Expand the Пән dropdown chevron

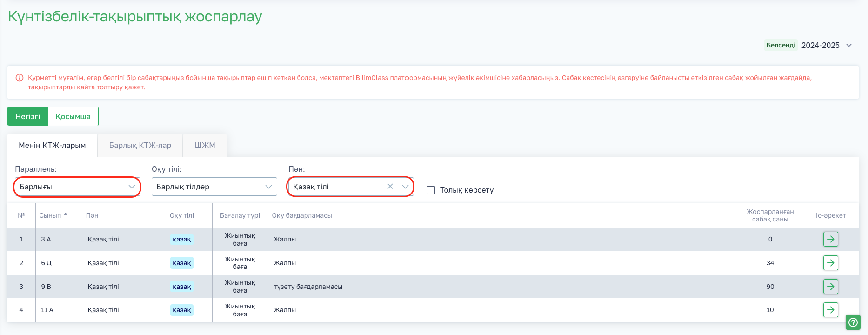click(405, 187)
